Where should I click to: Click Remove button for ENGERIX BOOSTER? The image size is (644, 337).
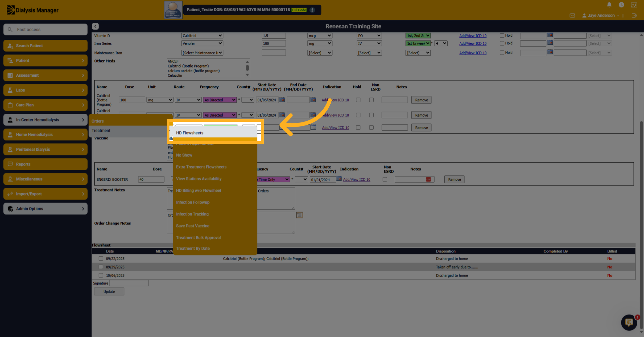tap(454, 179)
